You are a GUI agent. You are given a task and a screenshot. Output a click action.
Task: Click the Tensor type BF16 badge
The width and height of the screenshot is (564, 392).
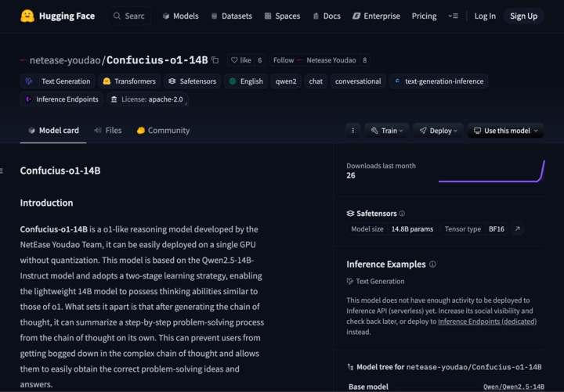474,229
